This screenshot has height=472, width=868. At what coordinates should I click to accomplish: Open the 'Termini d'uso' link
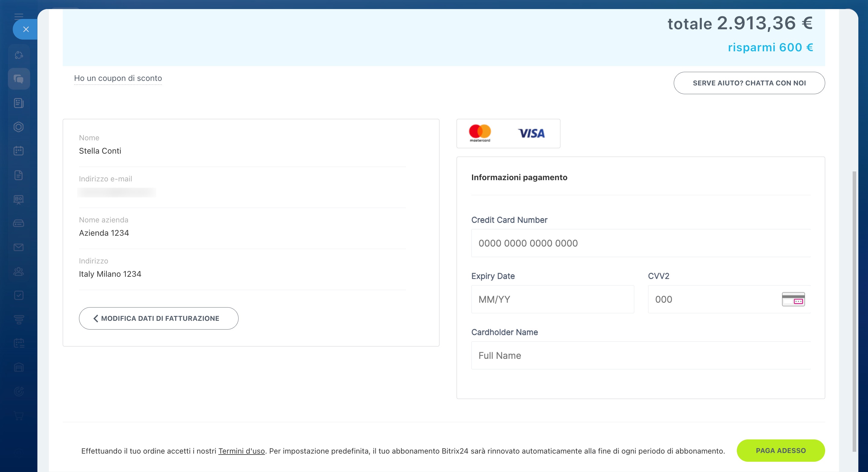241,451
